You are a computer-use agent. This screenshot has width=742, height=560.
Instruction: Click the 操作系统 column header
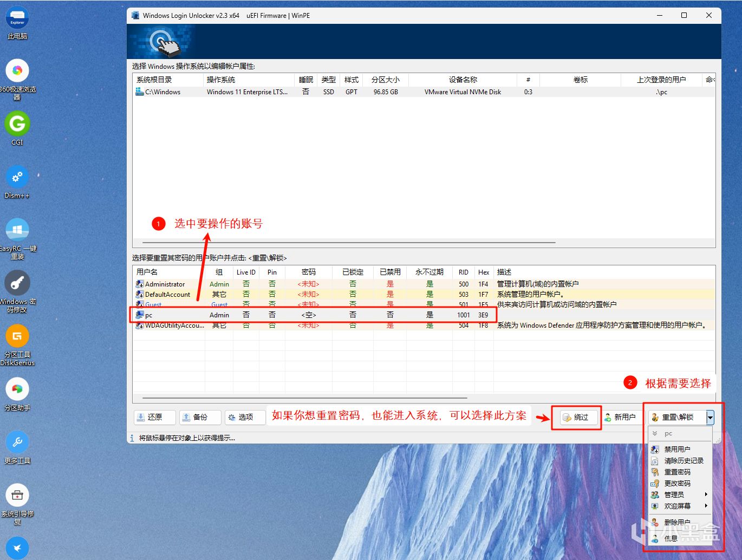point(249,80)
